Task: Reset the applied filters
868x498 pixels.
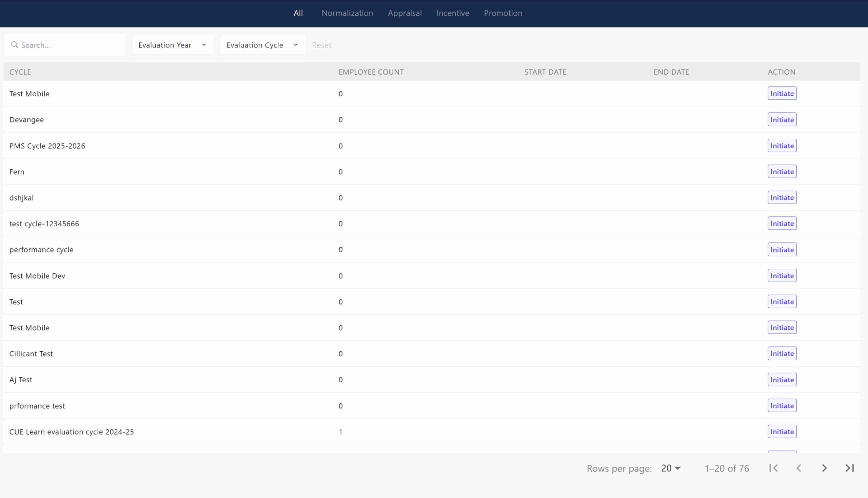Action: coord(322,45)
